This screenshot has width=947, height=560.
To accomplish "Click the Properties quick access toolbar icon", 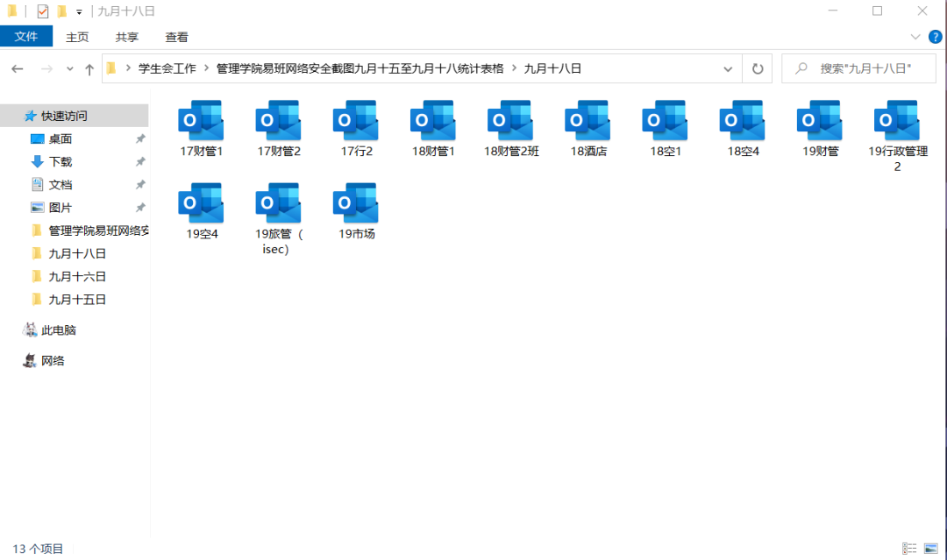I will (x=42, y=11).
